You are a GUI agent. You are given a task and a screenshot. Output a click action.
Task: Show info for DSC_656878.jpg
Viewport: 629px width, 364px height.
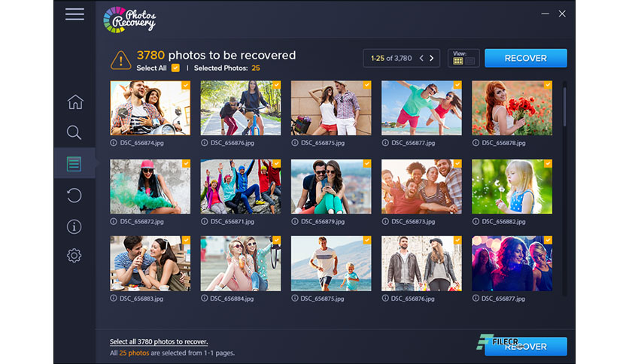(x=476, y=143)
